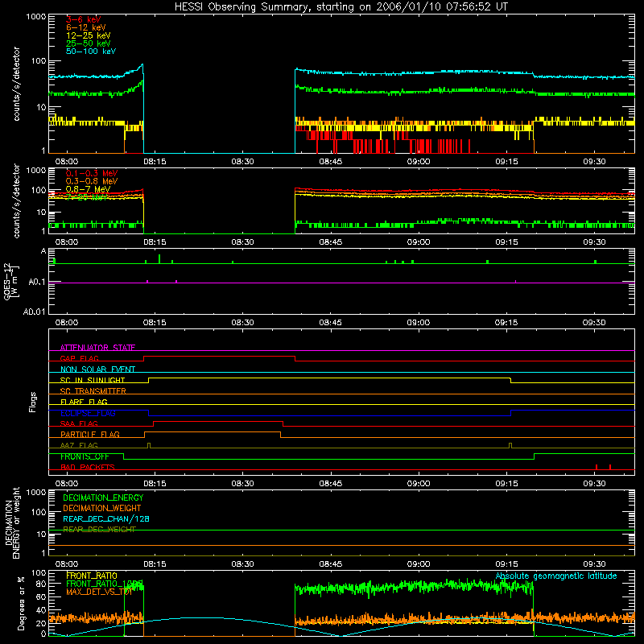The height and width of the screenshot is (644, 644).
Task: Click the A0.1 GOES axis value
Action: coord(37,282)
